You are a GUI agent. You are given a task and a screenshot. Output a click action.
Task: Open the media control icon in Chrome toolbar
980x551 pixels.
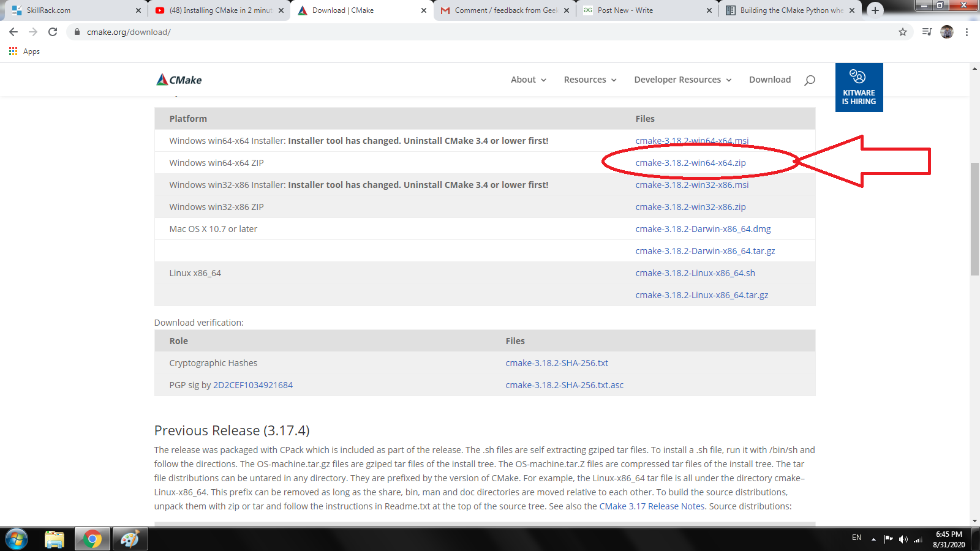tap(927, 32)
